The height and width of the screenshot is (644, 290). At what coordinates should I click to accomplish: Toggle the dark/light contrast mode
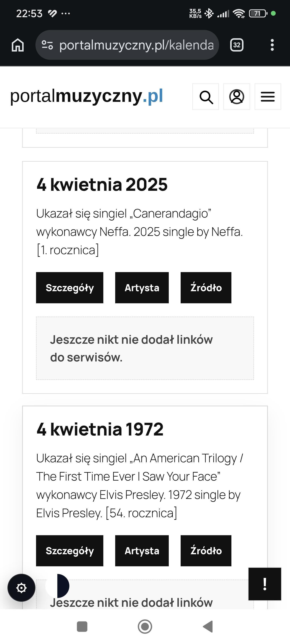click(58, 586)
